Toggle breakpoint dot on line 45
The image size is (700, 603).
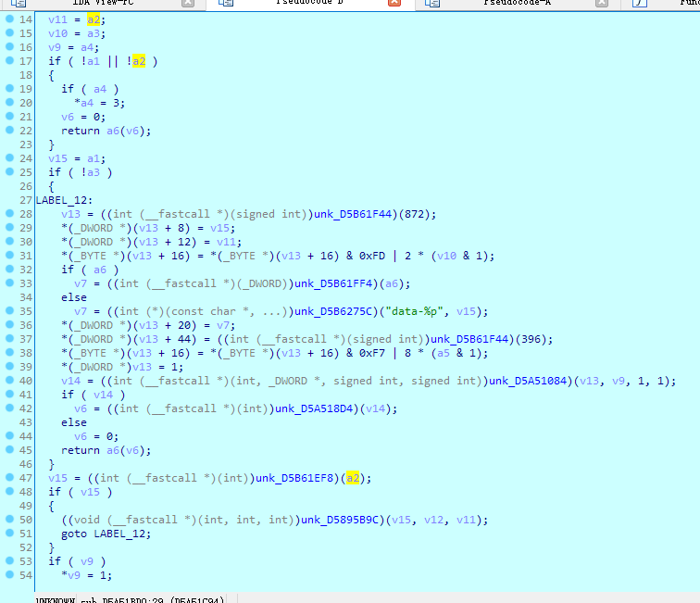9,449
